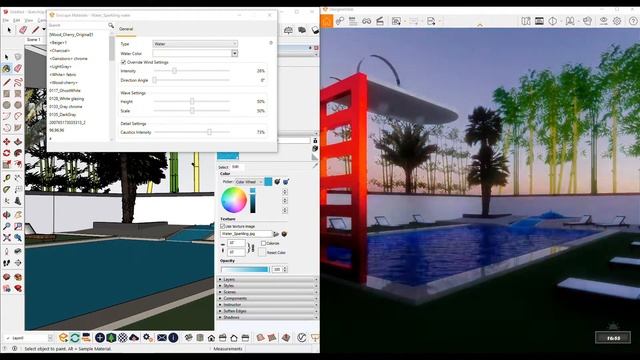Select the Eraser tool in SketchUp top toolbar

pyautogui.click(x=23, y=30)
